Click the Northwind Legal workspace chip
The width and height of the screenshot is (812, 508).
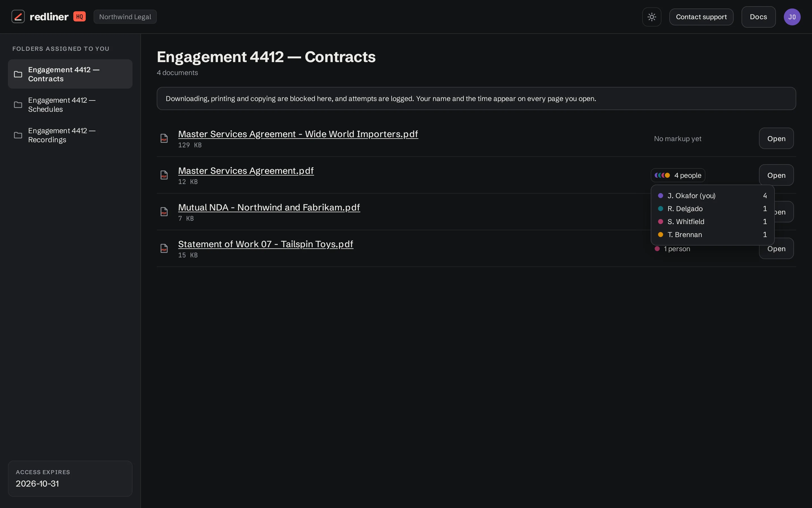[125, 17]
